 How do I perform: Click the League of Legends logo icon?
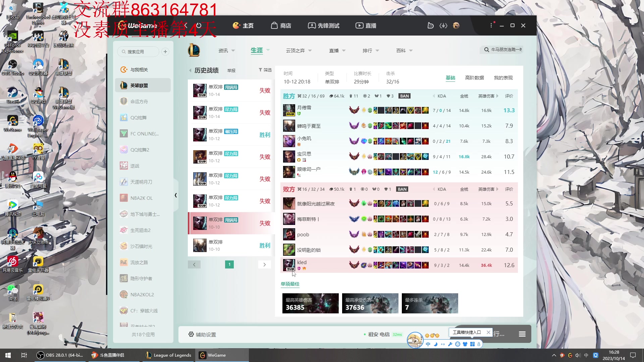click(x=194, y=51)
